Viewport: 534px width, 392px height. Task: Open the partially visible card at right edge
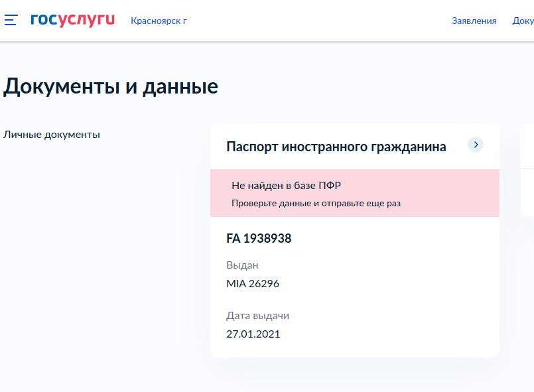[527, 170]
